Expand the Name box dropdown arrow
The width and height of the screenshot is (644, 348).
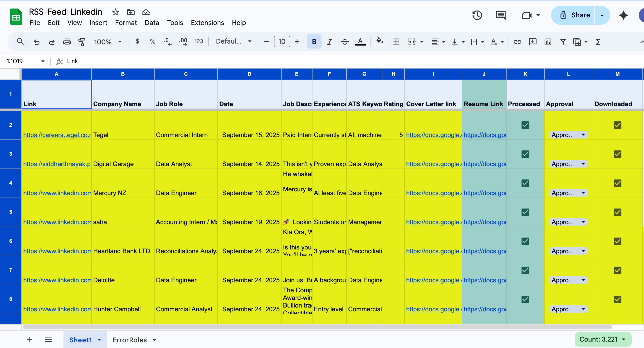point(43,61)
